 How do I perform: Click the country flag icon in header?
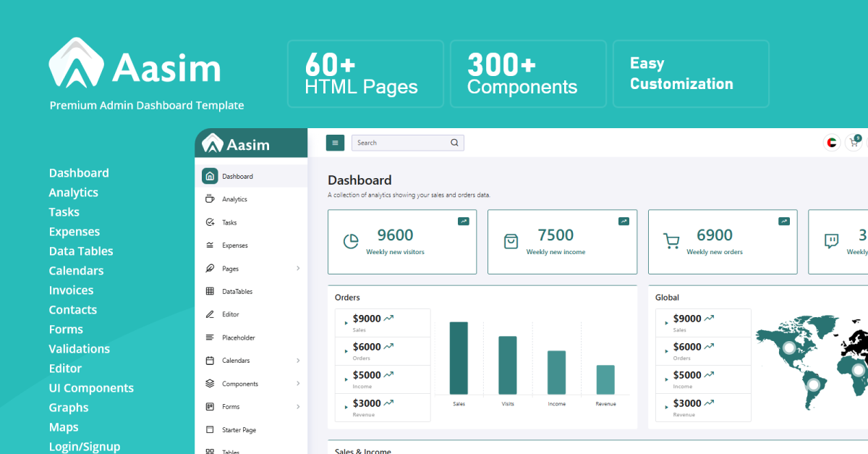[x=832, y=143]
